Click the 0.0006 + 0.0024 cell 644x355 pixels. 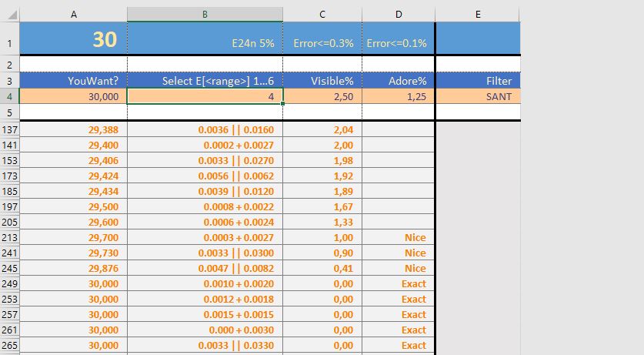tap(205, 222)
